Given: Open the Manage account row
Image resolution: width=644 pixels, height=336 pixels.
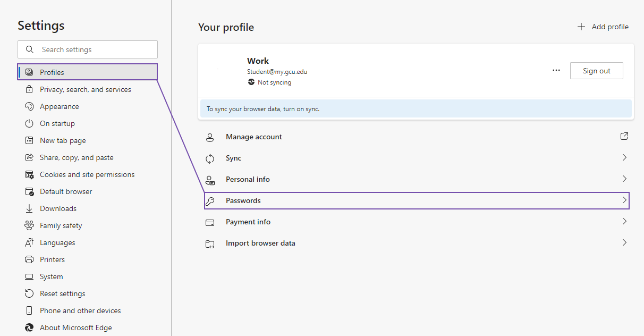Looking at the screenshot, I should 417,137.
